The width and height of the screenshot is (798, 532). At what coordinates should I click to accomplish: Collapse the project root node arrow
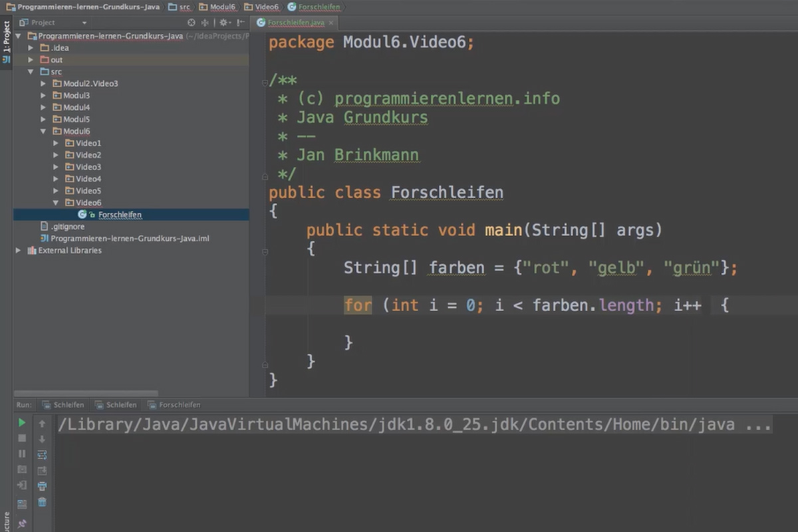19,36
